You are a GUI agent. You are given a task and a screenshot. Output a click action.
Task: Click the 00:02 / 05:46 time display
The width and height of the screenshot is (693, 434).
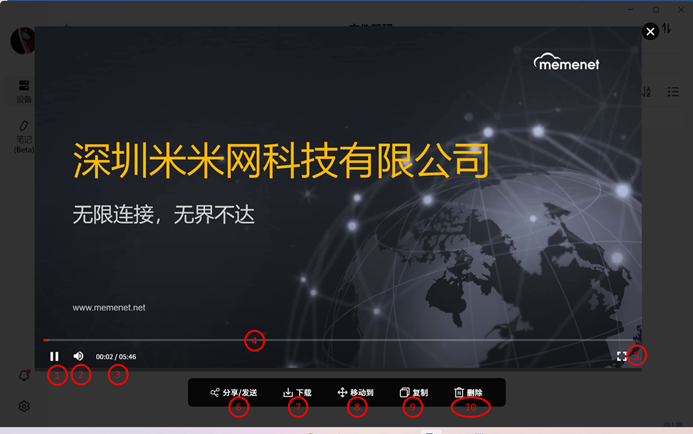tap(116, 357)
